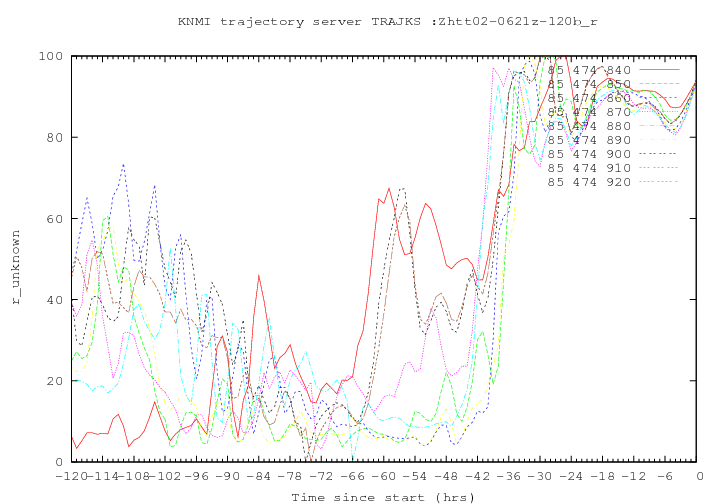Click the 0 tick label on x-axis
The height and width of the screenshot is (504, 720).
(699, 476)
